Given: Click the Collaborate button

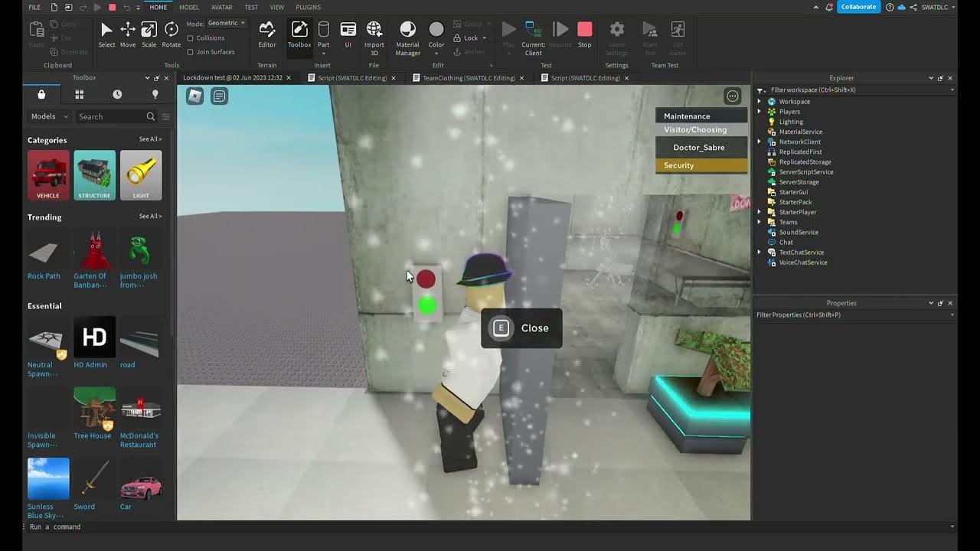Looking at the screenshot, I should (x=859, y=7).
